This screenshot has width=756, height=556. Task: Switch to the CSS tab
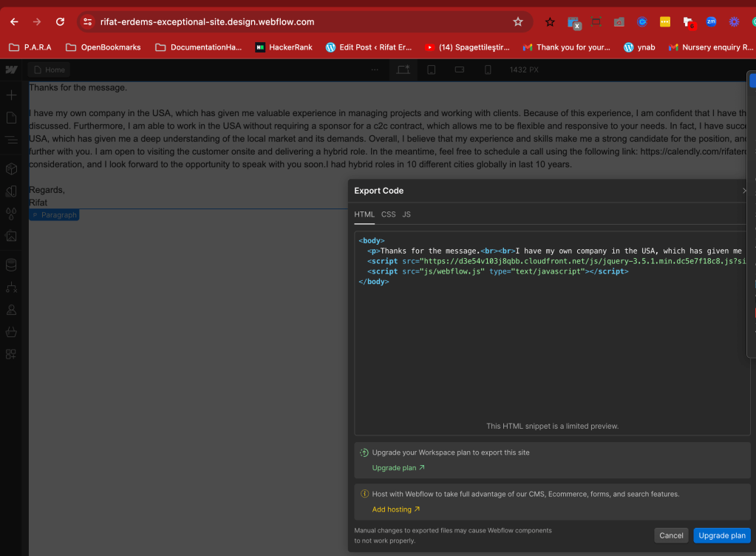[x=388, y=214]
